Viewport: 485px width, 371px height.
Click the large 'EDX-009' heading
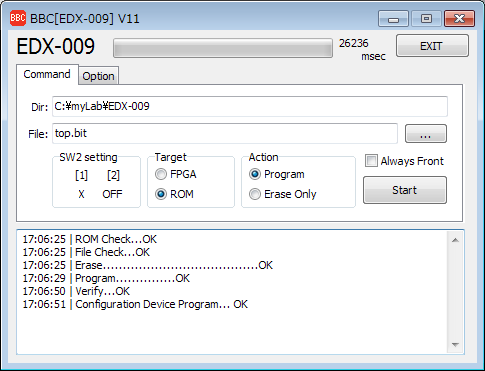[x=56, y=46]
